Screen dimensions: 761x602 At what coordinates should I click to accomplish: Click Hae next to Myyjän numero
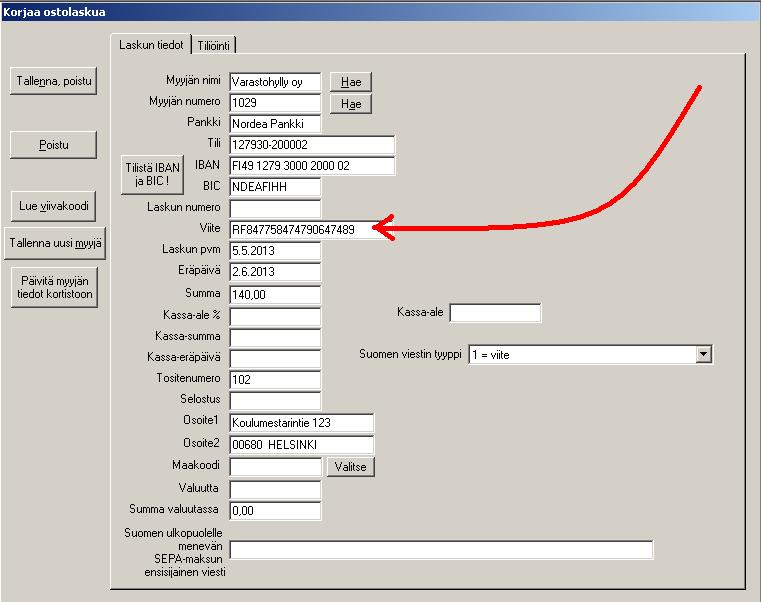351,104
